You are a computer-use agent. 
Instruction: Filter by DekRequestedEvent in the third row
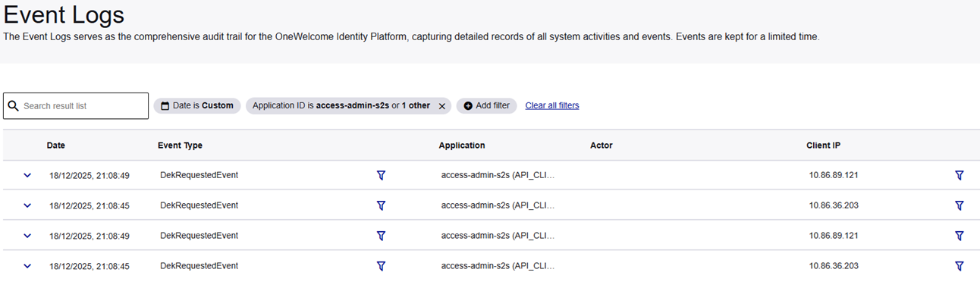coord(381,236)
